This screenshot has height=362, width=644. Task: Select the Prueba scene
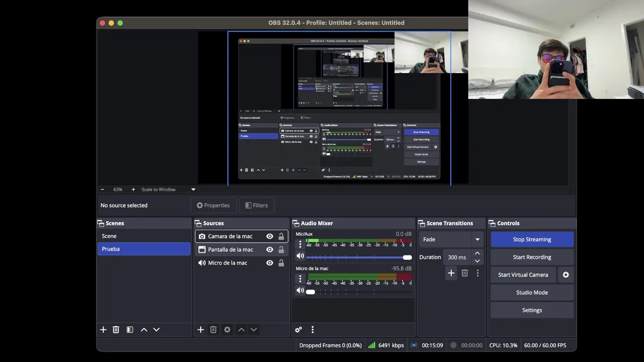point(144,249)
